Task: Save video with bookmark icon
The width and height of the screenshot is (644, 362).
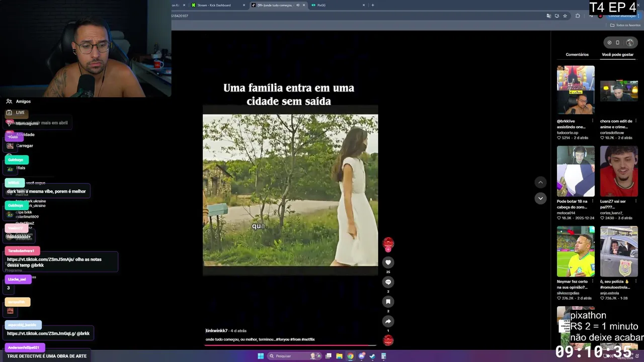Action: pos(388,302)
